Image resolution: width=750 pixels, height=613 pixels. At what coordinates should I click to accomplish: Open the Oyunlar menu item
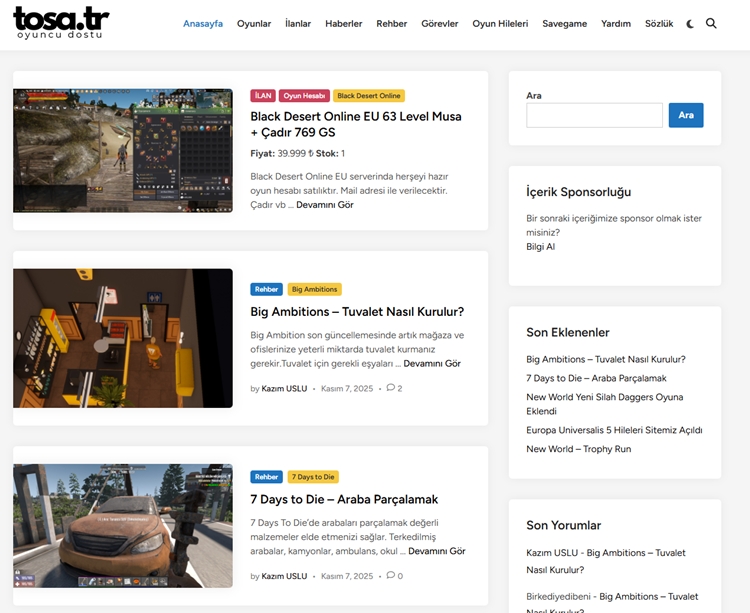[254, 24]
